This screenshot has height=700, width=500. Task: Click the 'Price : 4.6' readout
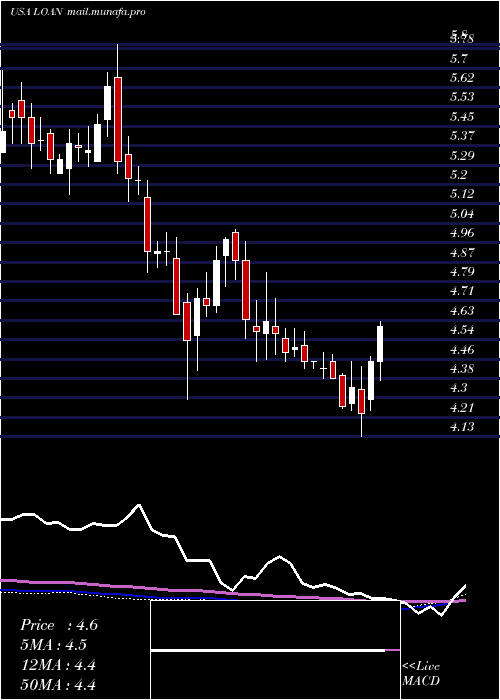[x=58, y=625]
